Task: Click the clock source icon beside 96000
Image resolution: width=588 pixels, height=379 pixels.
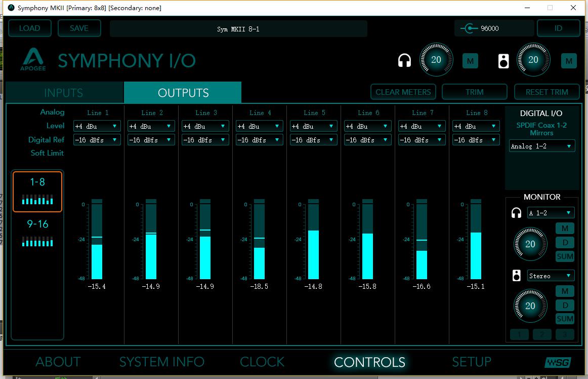Action: pyautogui.click(x=469, y=28)
